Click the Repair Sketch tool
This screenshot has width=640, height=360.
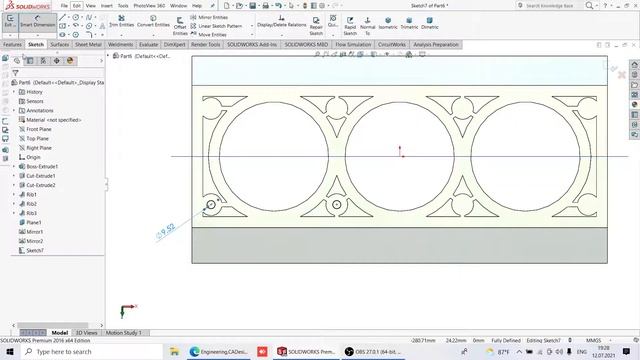coord(316,26)
